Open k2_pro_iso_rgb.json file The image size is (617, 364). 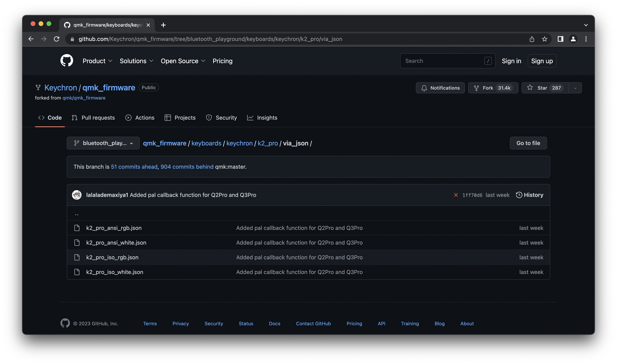(112, 257)
